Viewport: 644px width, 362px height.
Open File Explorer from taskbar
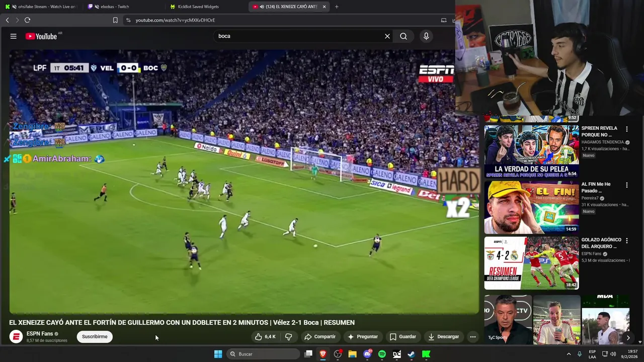(x=352, y=354)
